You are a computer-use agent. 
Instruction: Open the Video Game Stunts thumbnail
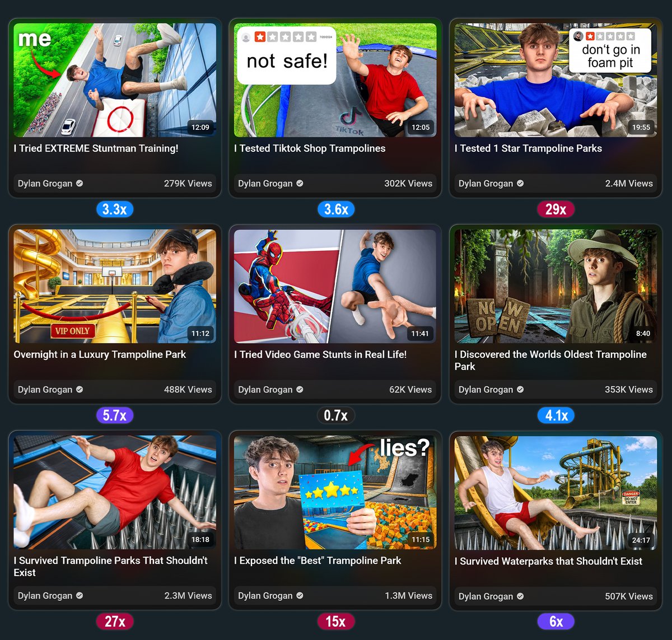click(335, 286)
